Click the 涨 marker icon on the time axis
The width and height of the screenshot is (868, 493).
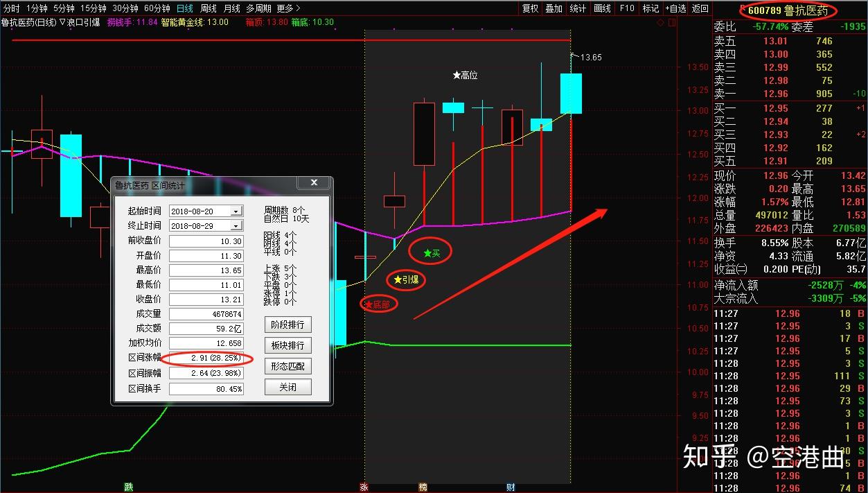[364, 487]
